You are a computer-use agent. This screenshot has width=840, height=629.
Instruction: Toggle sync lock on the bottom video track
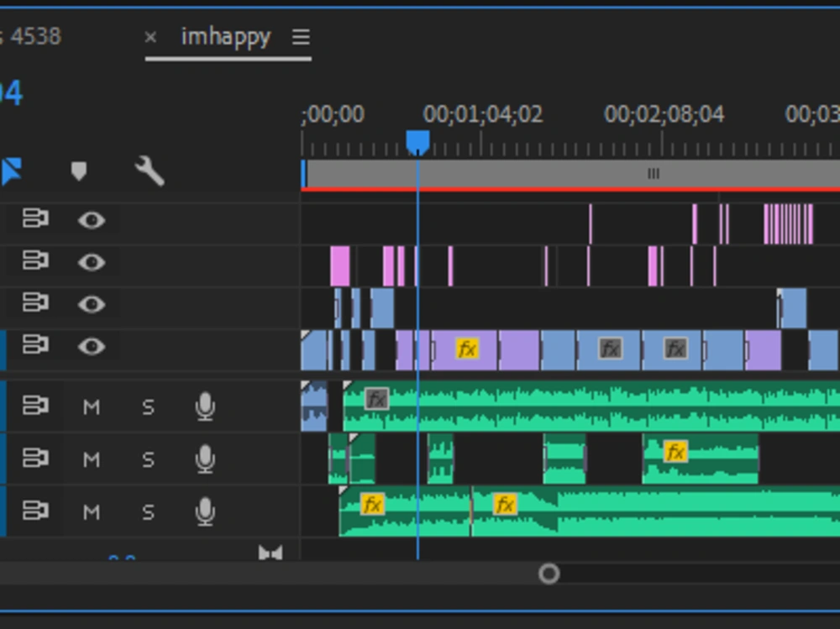coord(35,344)
